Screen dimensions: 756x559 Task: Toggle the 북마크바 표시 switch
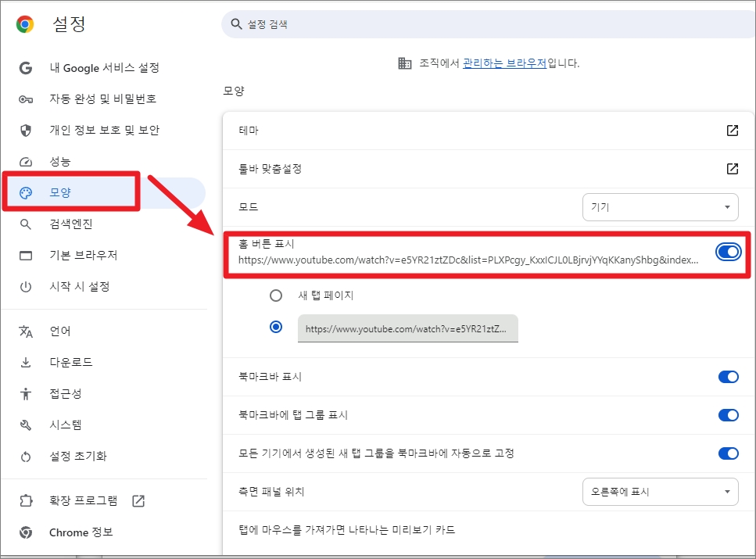(x=728, y=377)
